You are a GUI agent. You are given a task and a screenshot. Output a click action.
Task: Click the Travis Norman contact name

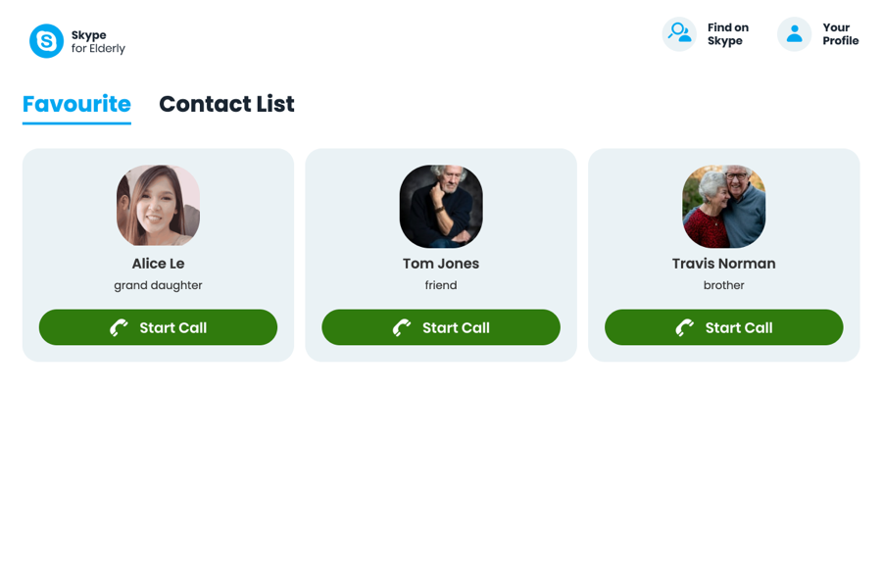[x=723, y=264]
